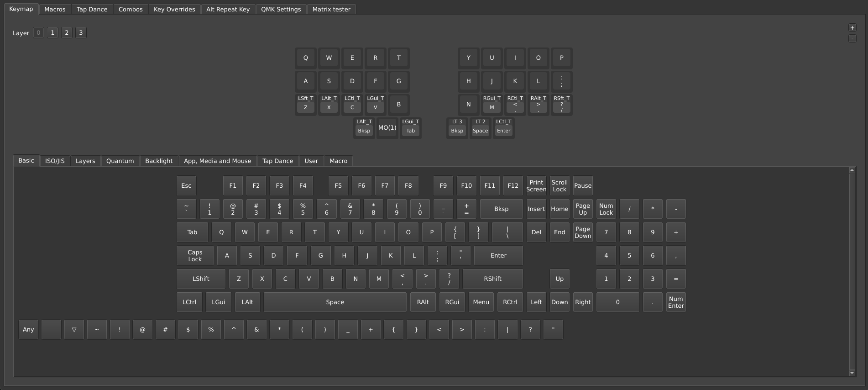
Task: Select the RGui_T M key in keymap
Action: 492,105
